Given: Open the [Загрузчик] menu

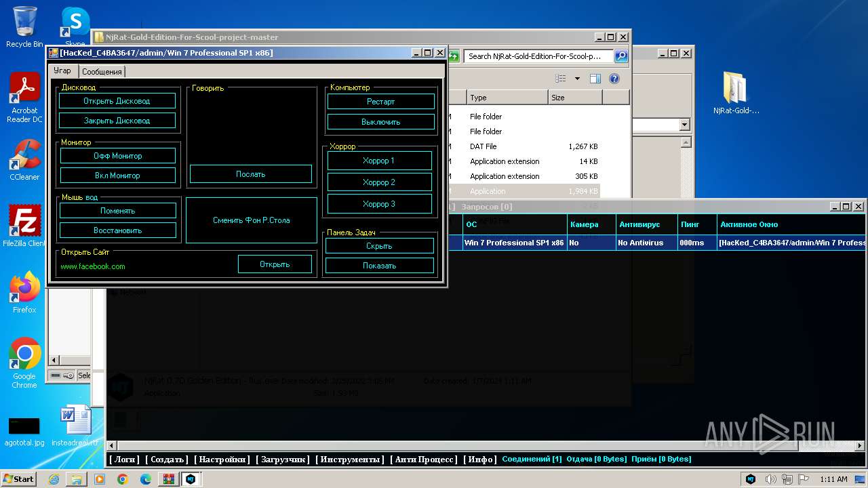Looking at the screenshot, I should tap(283, 460).
